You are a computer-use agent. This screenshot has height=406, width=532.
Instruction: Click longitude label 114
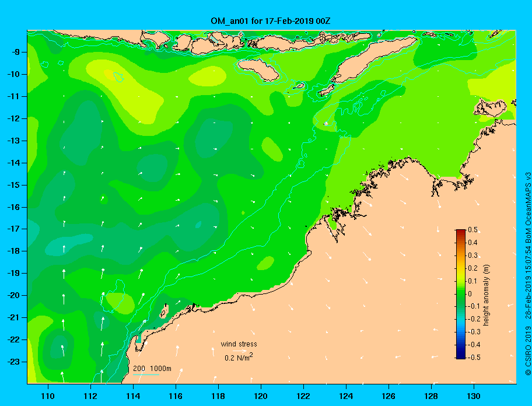tap(133, 396)
